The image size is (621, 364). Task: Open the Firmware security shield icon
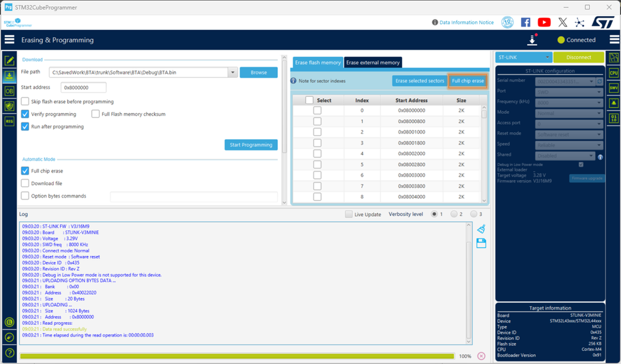point(9,106)
